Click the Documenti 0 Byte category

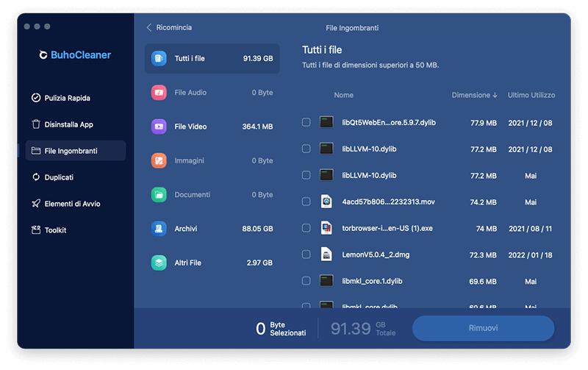[212, 195]
